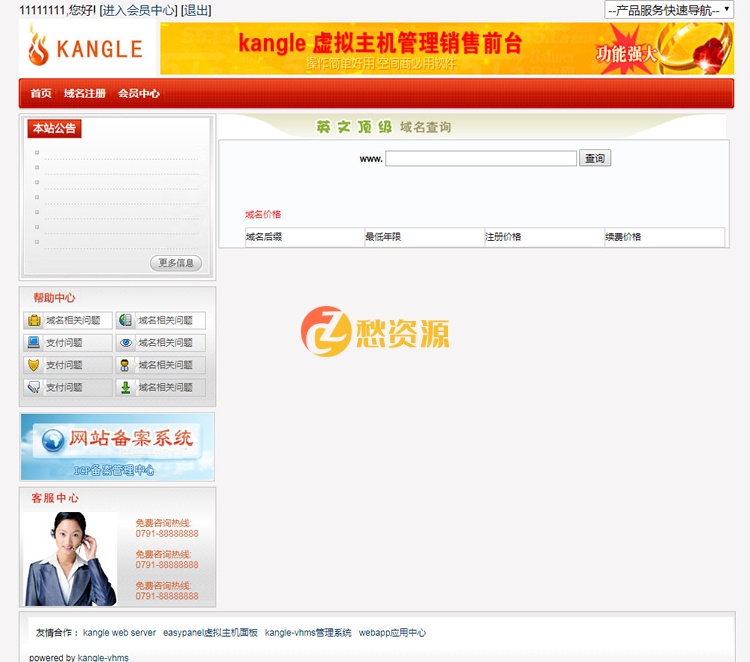750x662 pixels.
Task: Click the user avatar help icon
Action: [125, 365]
